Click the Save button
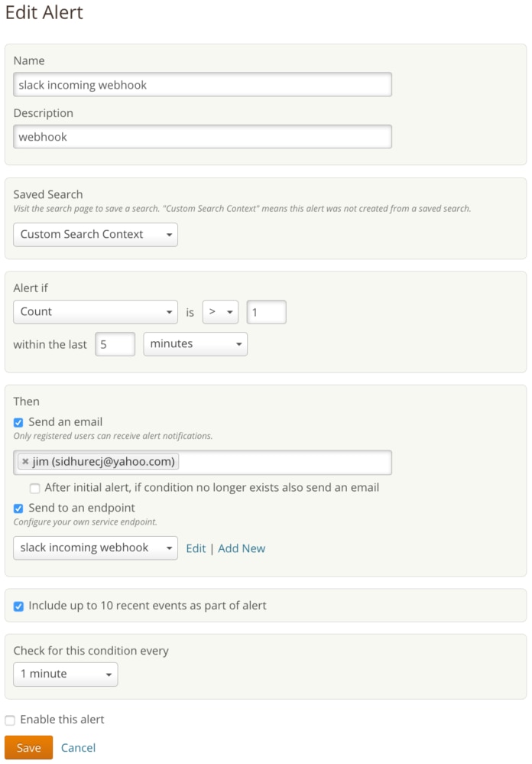 (x=28, y=748)
